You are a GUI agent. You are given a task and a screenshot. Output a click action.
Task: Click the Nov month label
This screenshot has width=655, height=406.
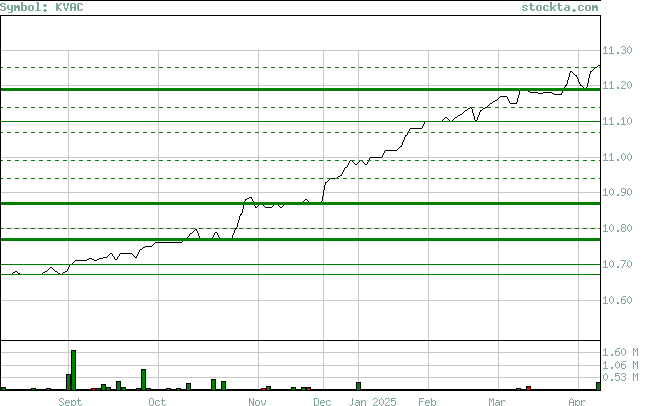coord(257,402)
